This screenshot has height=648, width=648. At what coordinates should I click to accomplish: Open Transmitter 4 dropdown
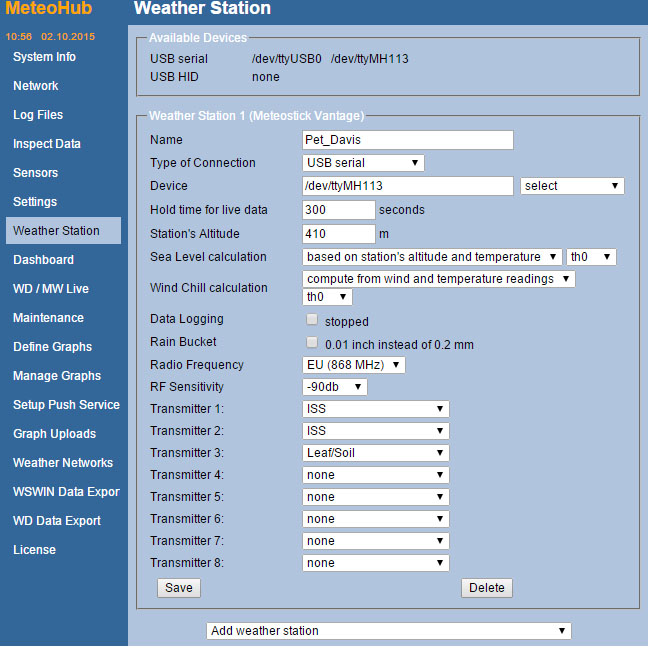(376, 474)
